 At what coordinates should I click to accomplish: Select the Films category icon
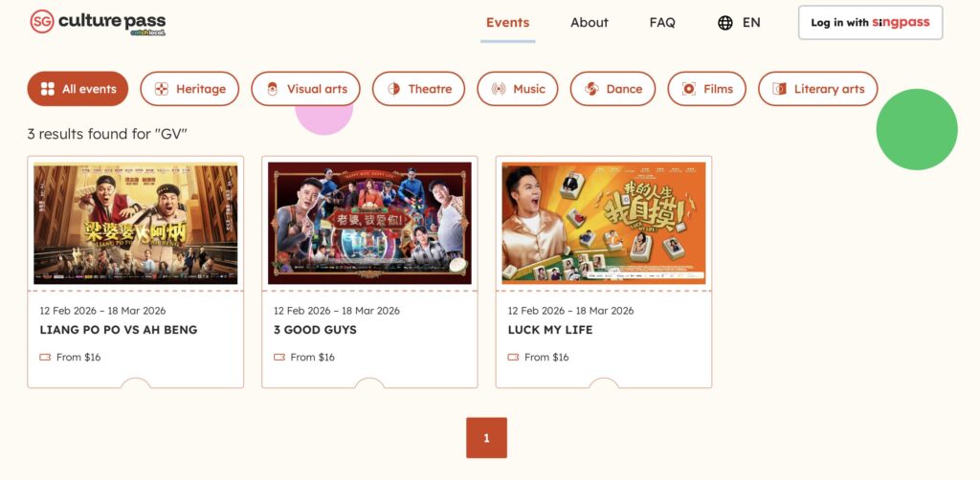coord(689,89)
